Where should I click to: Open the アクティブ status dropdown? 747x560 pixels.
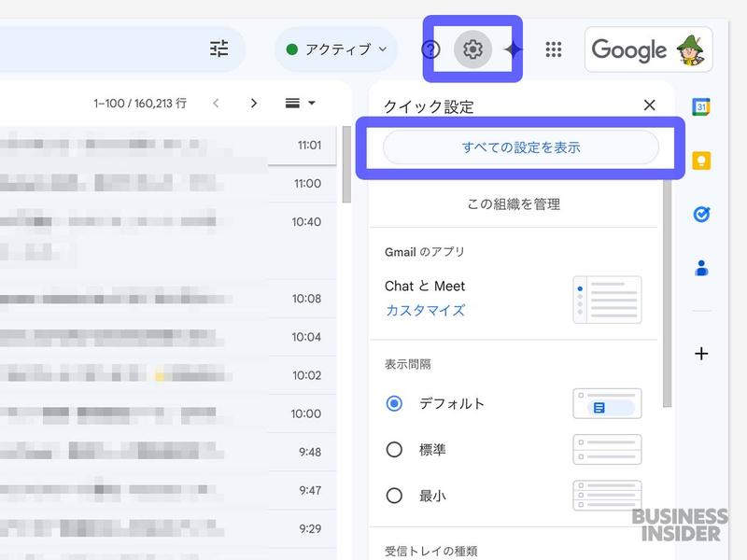(x=336, y=49)
